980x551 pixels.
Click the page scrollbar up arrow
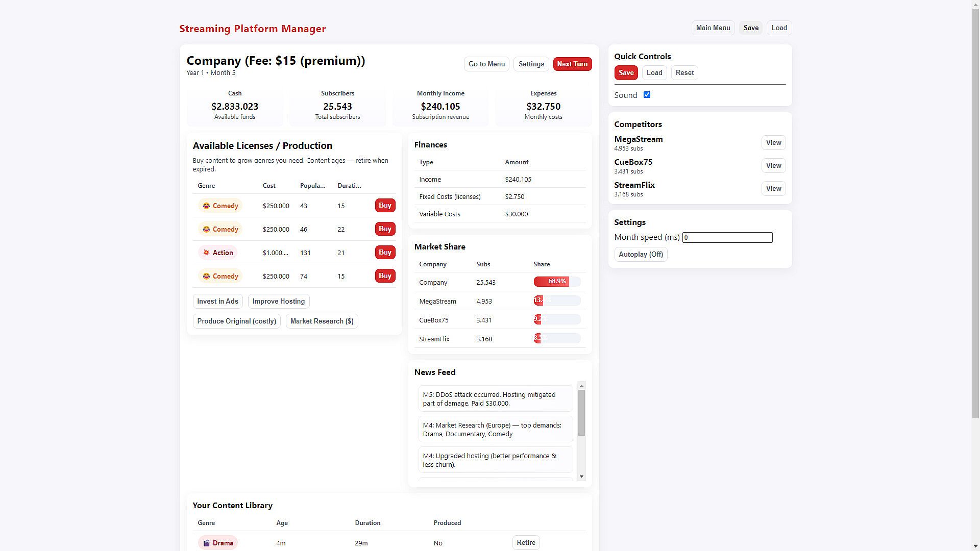(x=975, y=4)
